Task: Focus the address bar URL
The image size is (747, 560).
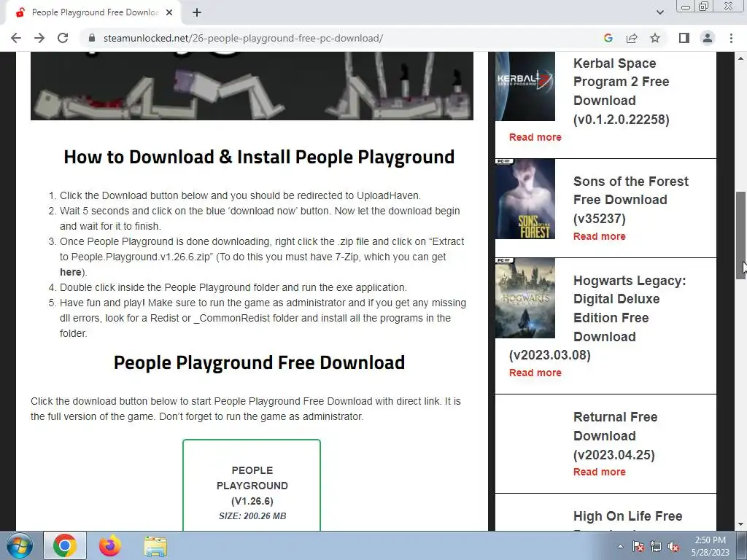Action: 243,38
